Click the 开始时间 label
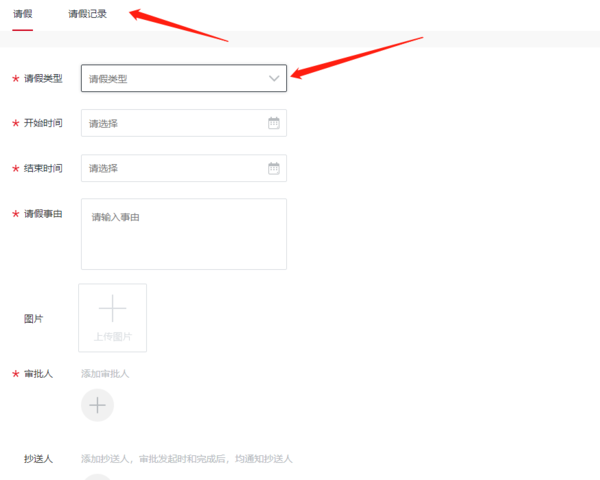Image resolution: width=600 pixels, height=480 pixels. click(43, 123)
